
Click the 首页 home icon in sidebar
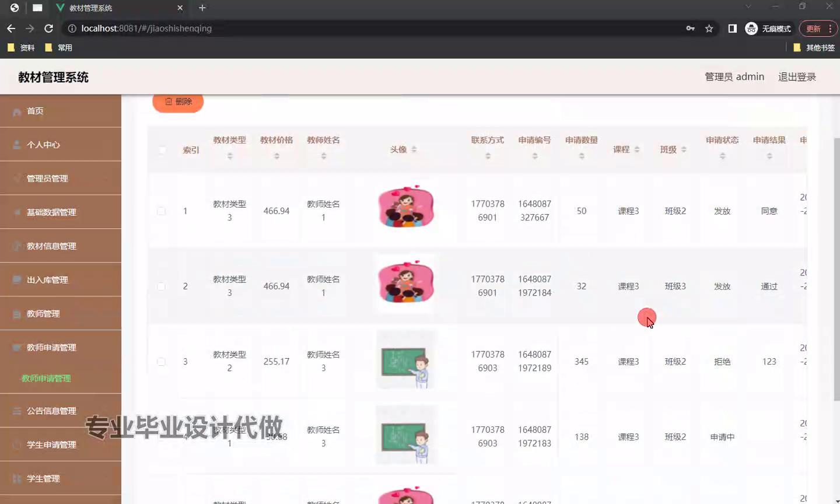(17, 111)
